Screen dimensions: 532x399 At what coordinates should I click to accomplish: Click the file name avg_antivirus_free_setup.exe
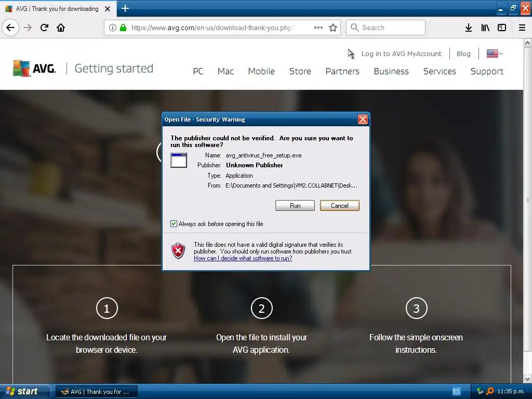pyautogui.click(x=263, y=155)
